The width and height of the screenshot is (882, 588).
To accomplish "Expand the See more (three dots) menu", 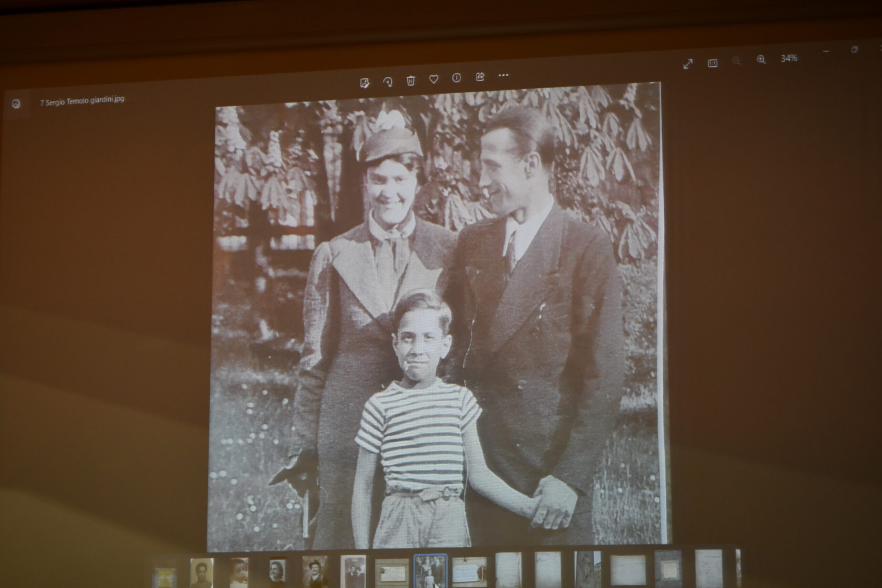I will tap(503, 75).
